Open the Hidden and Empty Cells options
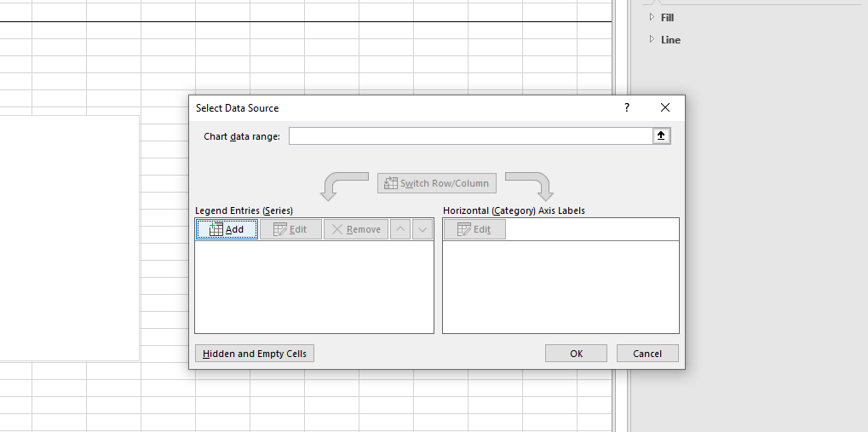This screenshot has height=432, width=868. point(255,354)
